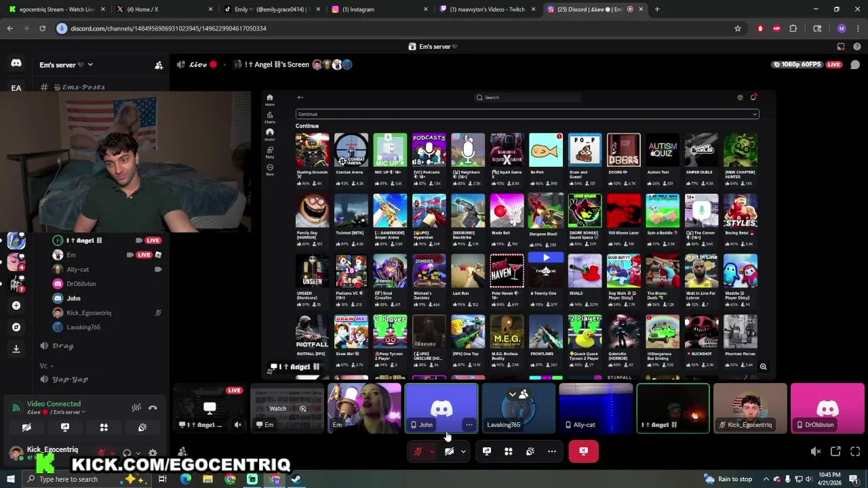Screen dimensions: 868x488
Task: Bookmark this page with star icon
Action: 738,28
